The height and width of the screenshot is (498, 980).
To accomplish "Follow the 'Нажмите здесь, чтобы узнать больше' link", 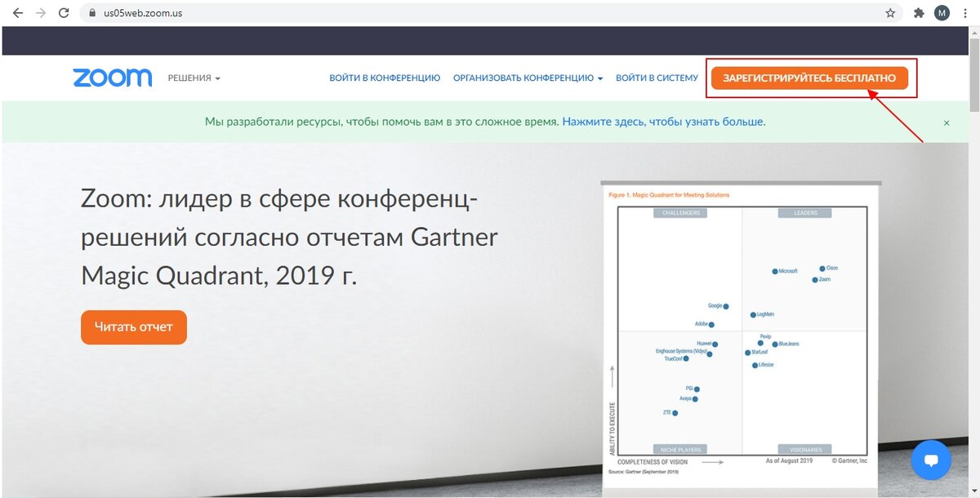I will [x=664, y=122].
